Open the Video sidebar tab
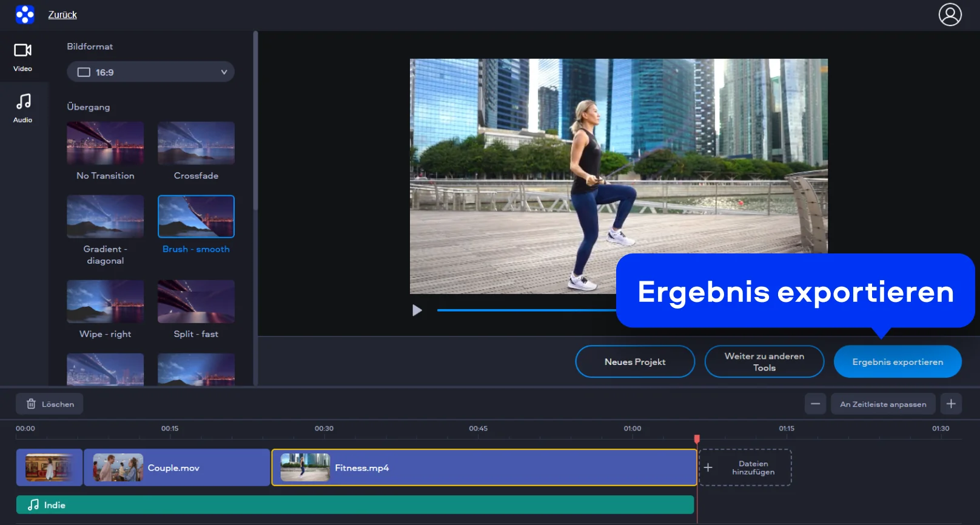Screen dimensions: 980x525 point(23,57)
